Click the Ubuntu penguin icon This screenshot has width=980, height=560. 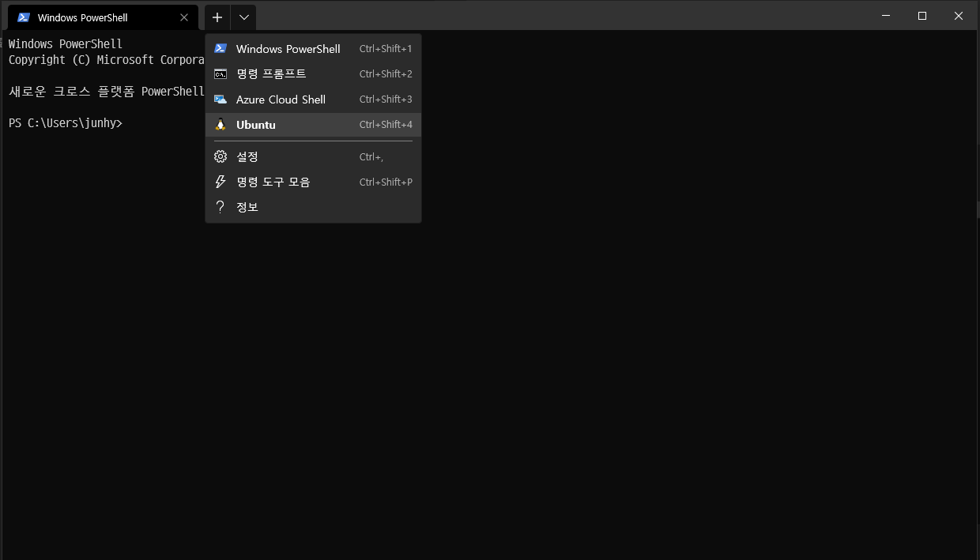[x=220, y=125]
